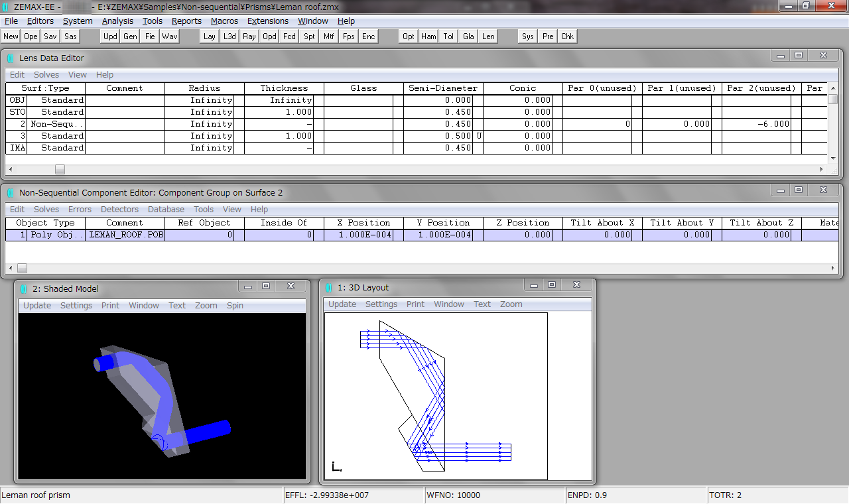
Task: Open OPD fan with Opd button
Action: click(269, 36)
